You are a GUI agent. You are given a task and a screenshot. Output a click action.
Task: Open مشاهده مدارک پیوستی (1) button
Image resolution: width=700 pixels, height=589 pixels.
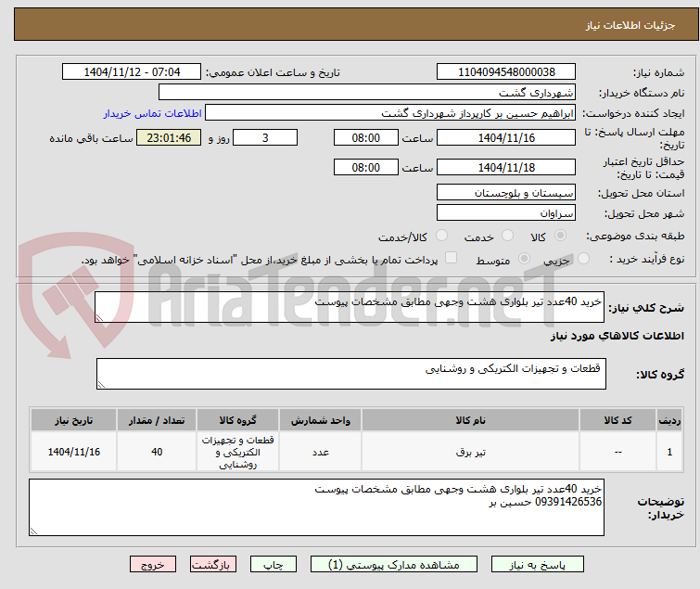tap(394, 565)
